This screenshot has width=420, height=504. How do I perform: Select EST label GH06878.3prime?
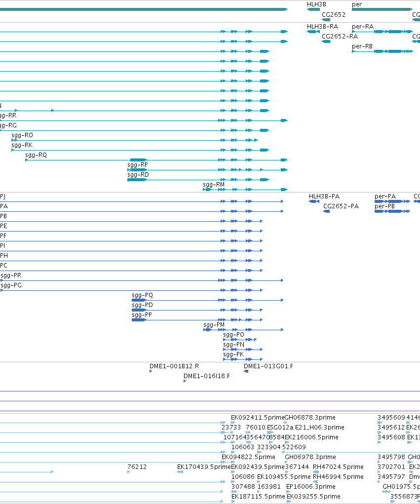pos(310,418)
